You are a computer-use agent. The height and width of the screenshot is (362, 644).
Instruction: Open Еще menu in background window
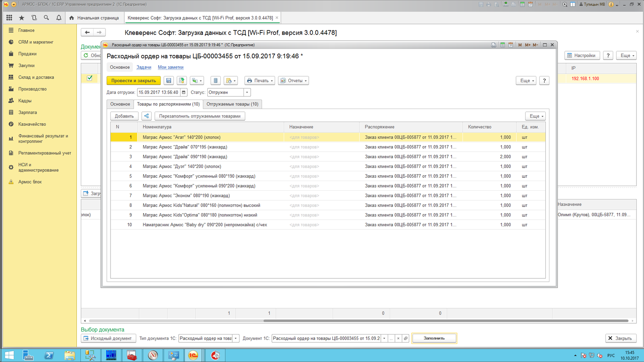(x=627, y=55)
